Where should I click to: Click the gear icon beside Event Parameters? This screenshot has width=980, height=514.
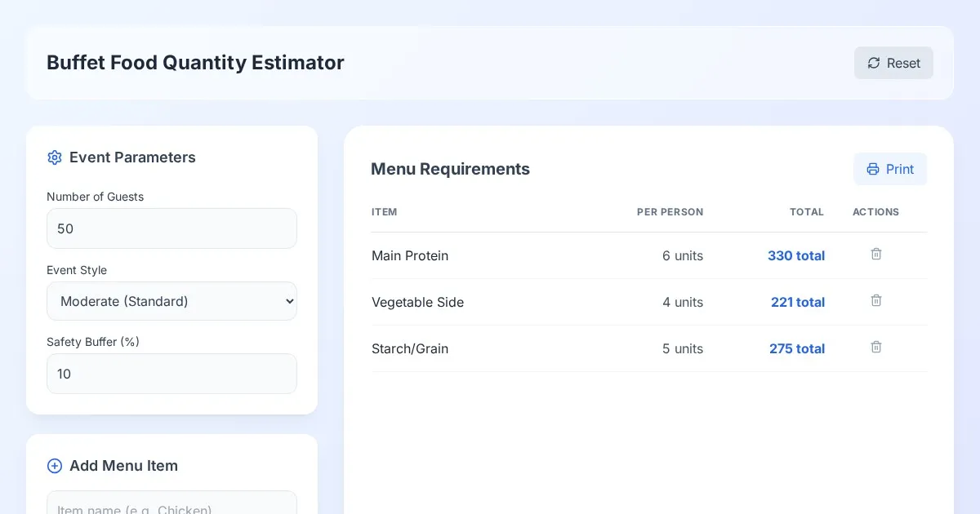55,157
